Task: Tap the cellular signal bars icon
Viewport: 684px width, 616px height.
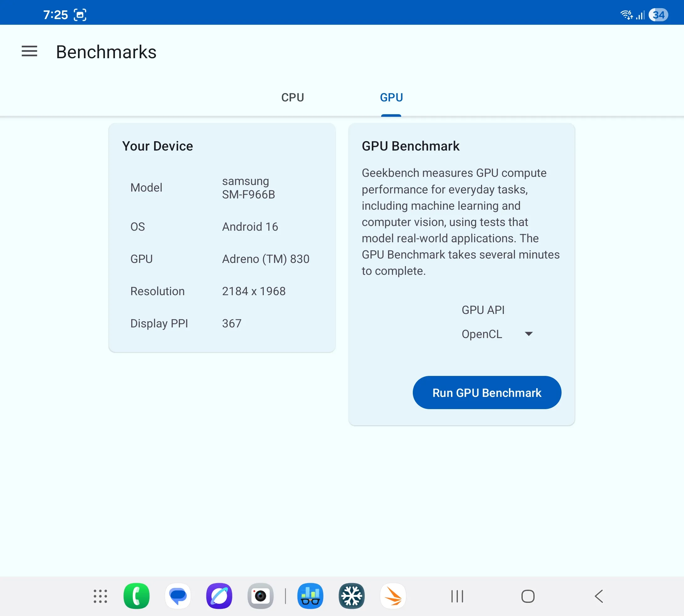Action: point(640,15)
